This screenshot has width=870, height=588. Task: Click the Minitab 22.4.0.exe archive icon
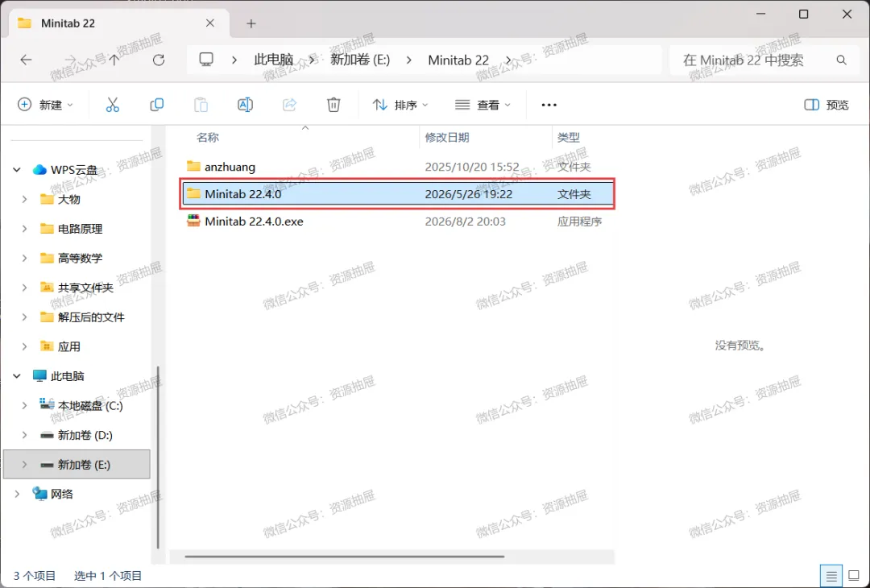[x=193, y=221]
